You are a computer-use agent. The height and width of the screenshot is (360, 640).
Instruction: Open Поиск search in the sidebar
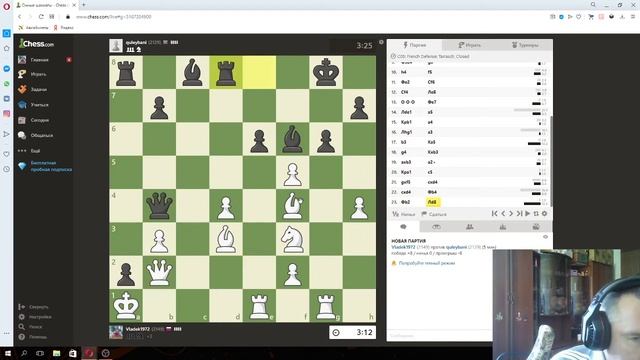[35, 327]
